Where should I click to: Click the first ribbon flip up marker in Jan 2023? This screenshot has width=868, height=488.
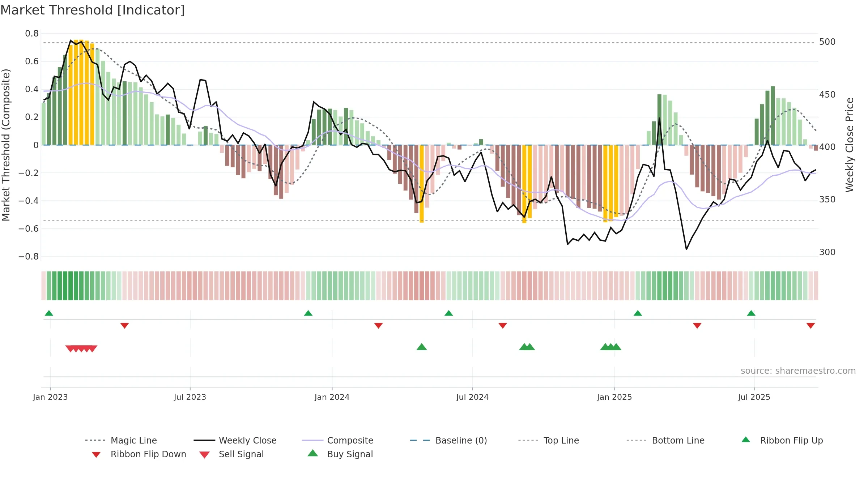click(49, 313)
